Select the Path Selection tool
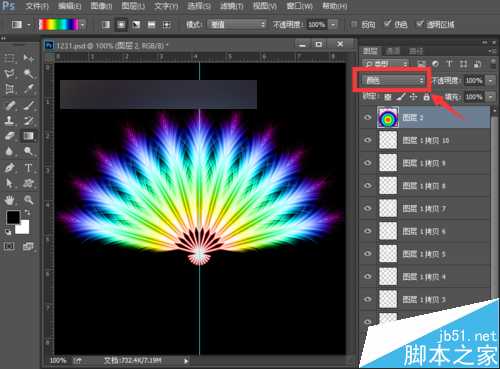The height and width of the screenshot is (369, 500). tap(9, 183)
